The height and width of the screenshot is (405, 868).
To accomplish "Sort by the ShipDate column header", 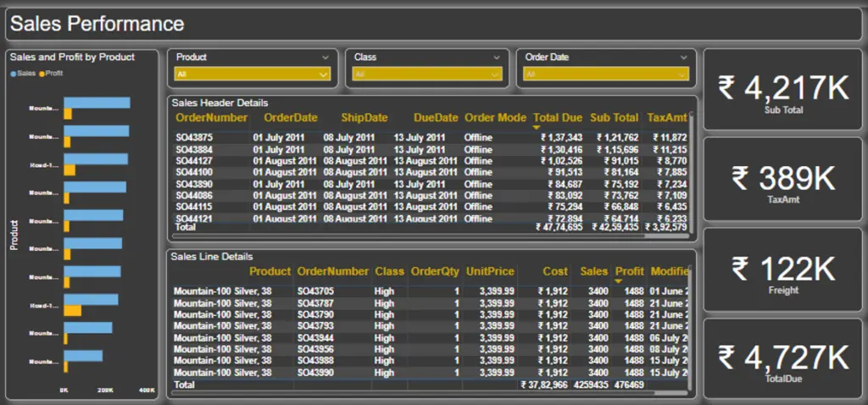I will (x=364, y=118).
